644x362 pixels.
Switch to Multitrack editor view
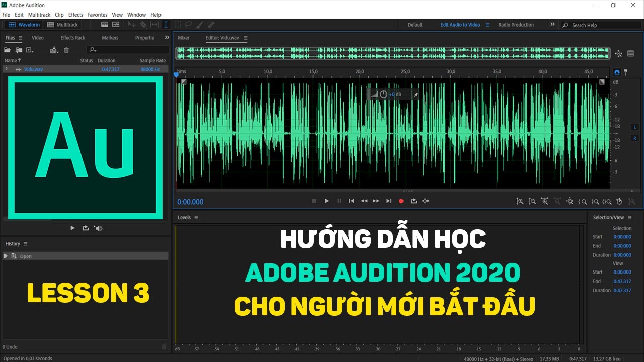(63, 25)
